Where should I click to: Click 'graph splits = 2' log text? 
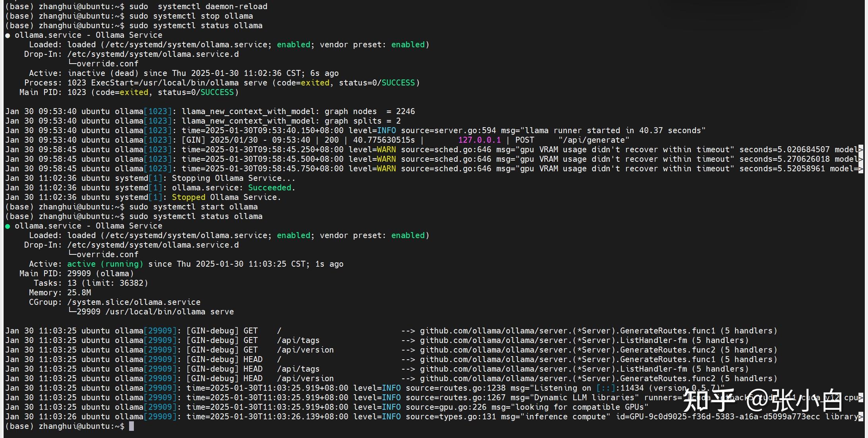(363, 121)
